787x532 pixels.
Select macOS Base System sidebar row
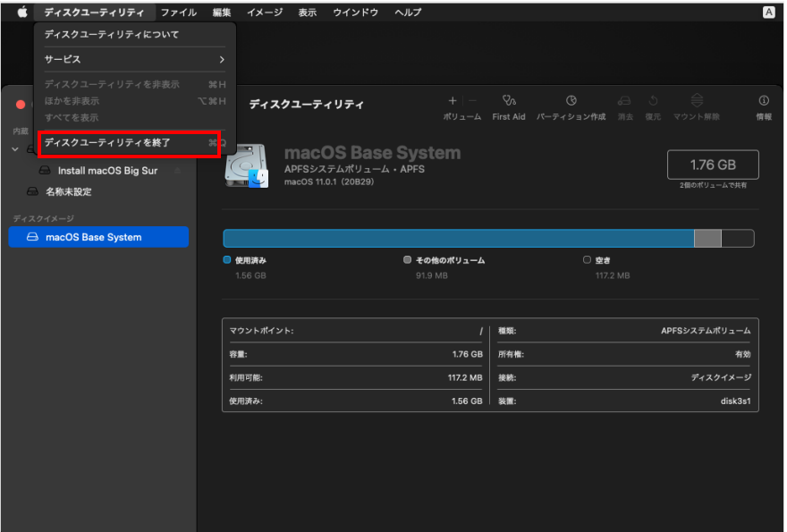pos(98,237)
